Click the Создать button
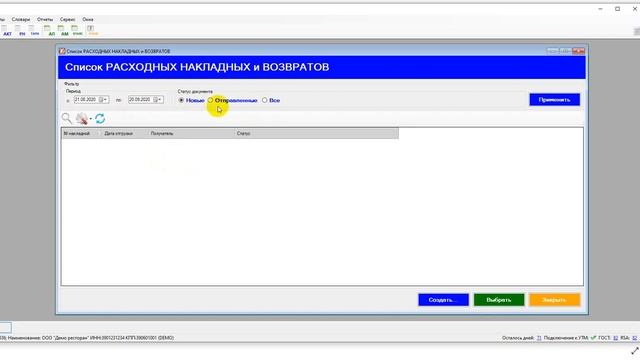The image size is (640, 360). pyautogui.click(x=443, y=300)
